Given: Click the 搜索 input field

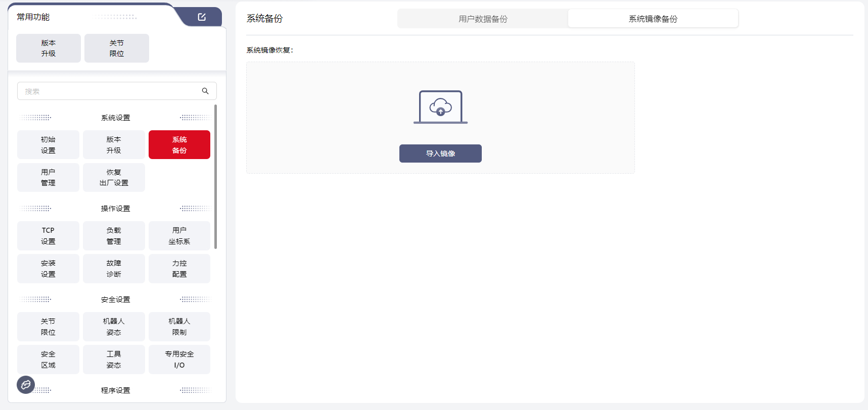Looking at the screenshot, I should click(x=109, y=91).
